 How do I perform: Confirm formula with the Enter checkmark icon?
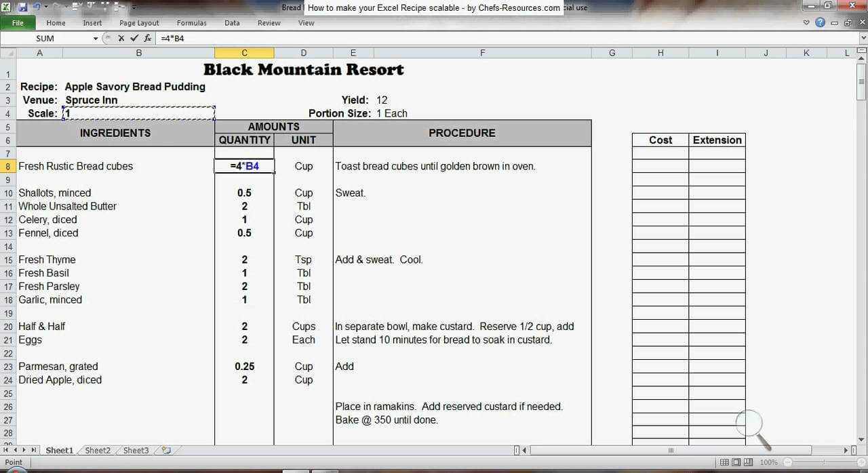click(134, 39)
